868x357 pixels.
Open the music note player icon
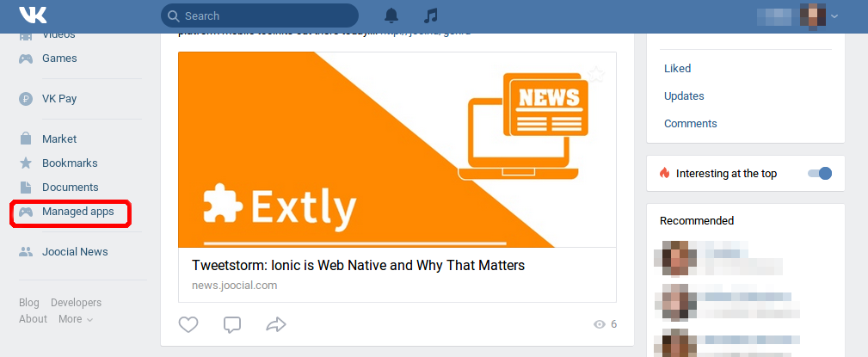coord(431,15)
